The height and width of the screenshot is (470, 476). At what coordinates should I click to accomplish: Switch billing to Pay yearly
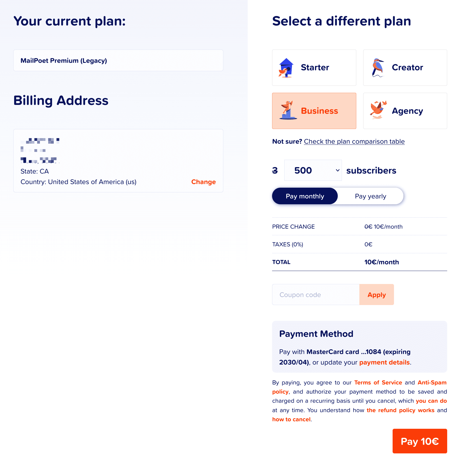click(370, 196)
